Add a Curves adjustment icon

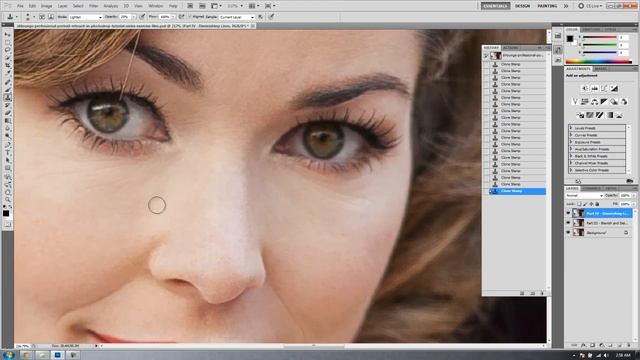point(604,88)
